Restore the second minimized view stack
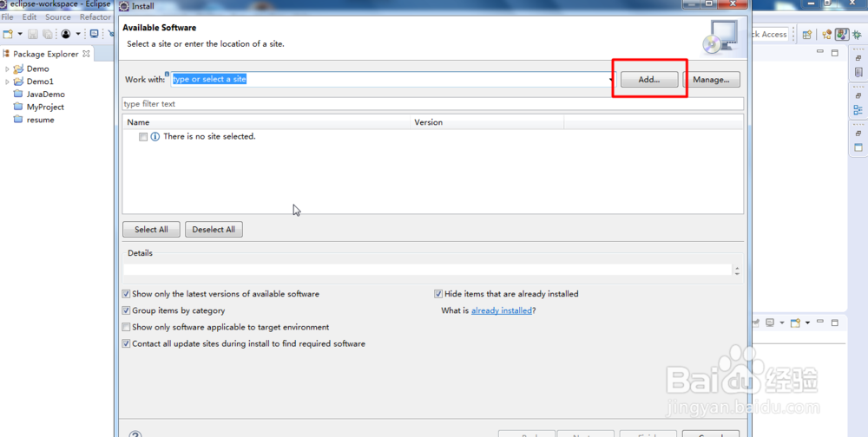 coord(858,95)
